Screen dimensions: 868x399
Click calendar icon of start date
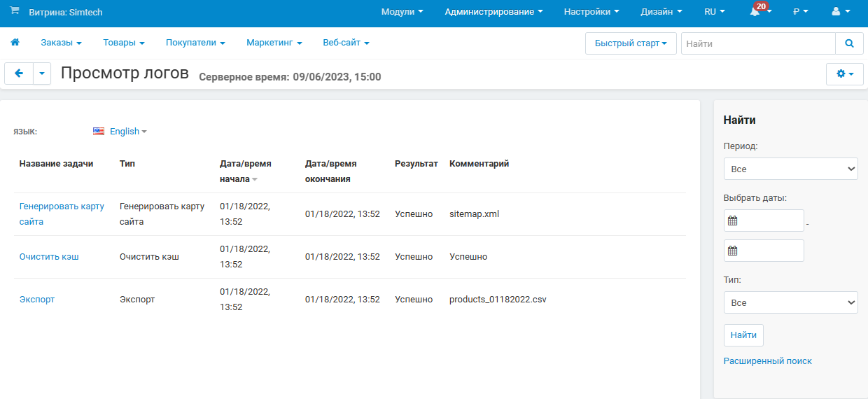(x=733, y=220)
